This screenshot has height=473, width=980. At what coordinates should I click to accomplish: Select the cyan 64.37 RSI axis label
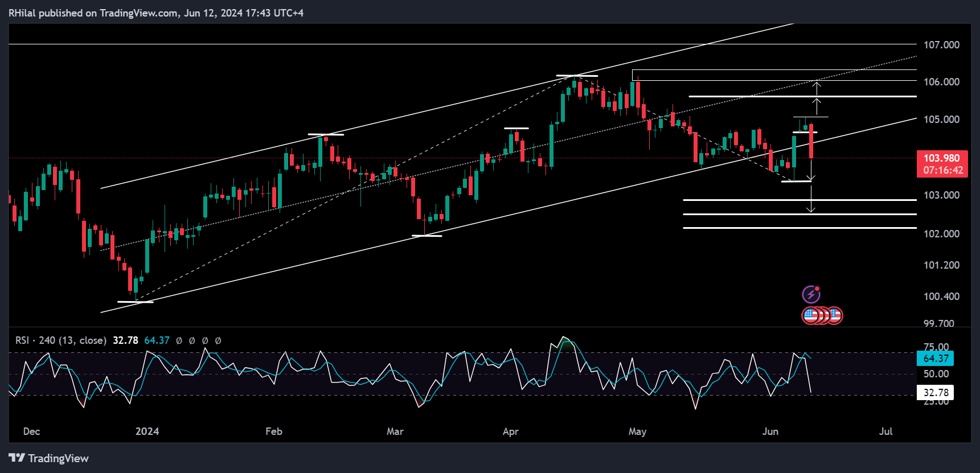[936, 359]
